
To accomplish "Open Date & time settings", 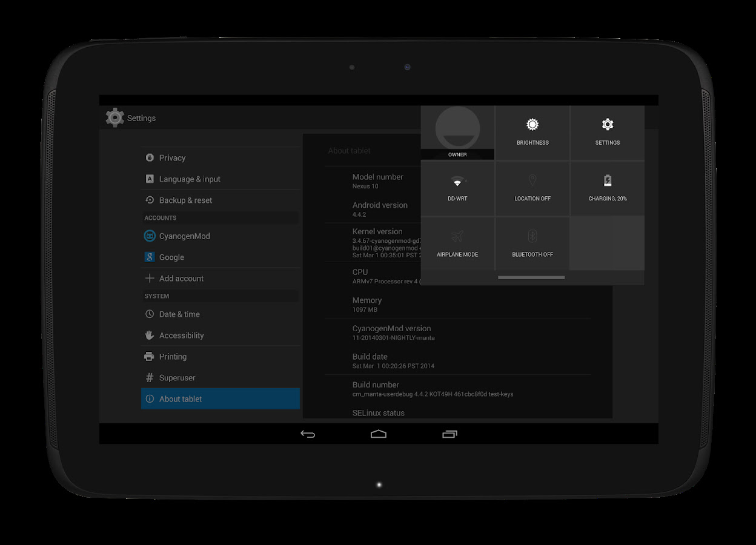I will 220,314.
